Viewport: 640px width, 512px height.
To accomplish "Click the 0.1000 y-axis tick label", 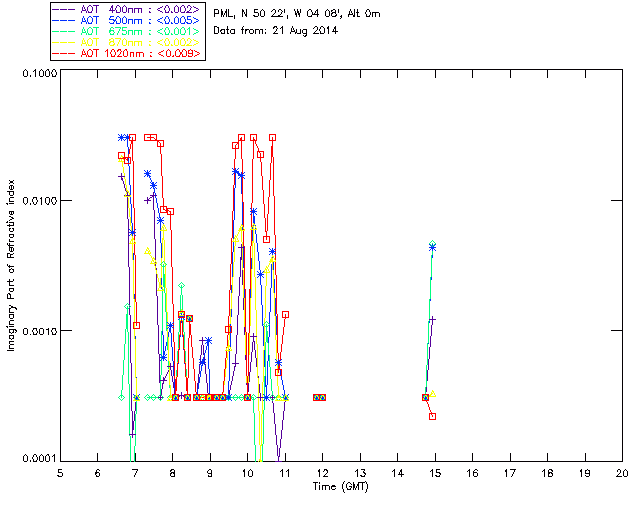I will click(x=38, y=75).
